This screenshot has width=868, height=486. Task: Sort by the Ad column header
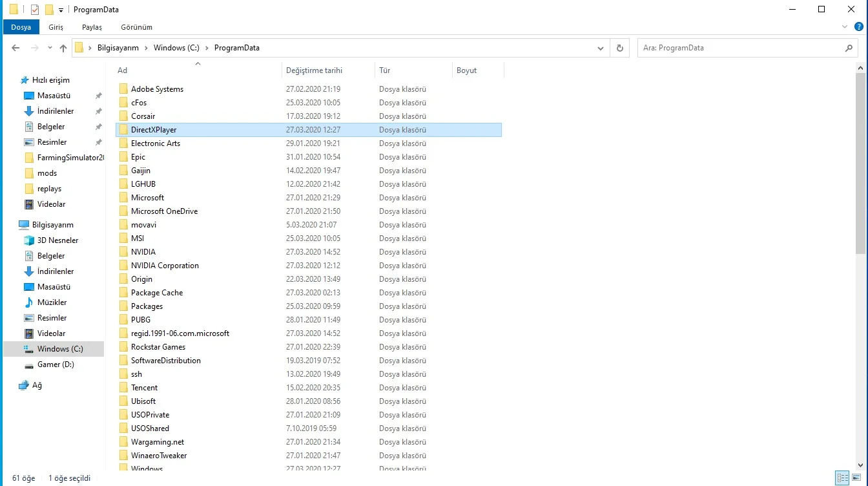click(198, 70)
